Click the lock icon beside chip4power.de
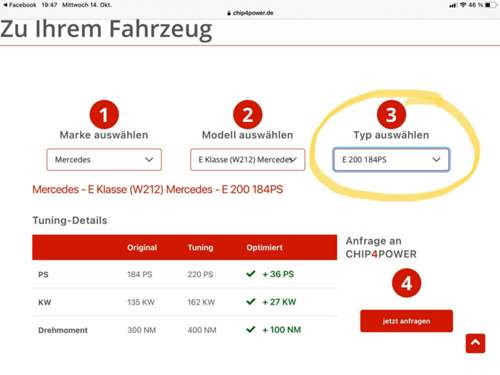 (229, 13)
